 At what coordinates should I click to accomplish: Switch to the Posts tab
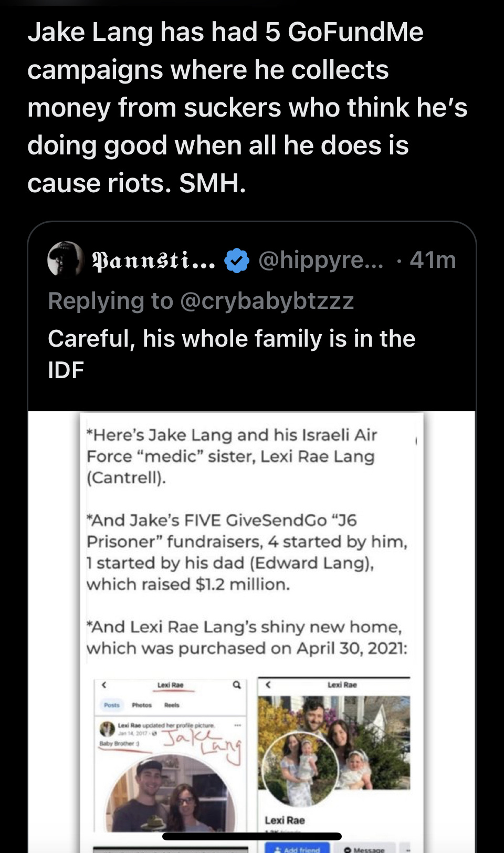(x=112, y=705)
